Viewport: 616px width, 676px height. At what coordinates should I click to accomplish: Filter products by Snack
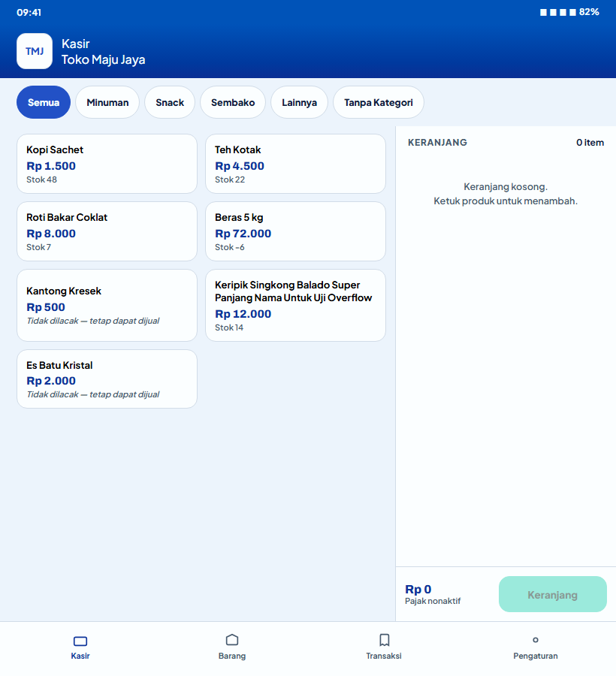(x=170, y=102)
